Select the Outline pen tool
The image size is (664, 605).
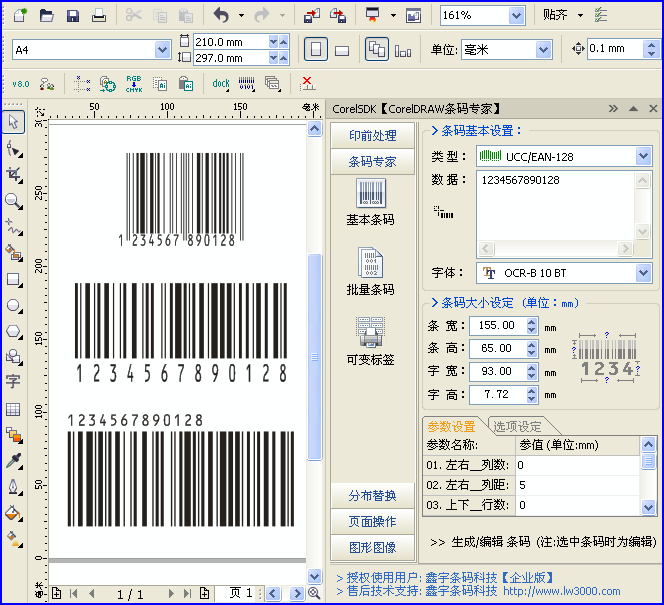(x=14, y=487)
